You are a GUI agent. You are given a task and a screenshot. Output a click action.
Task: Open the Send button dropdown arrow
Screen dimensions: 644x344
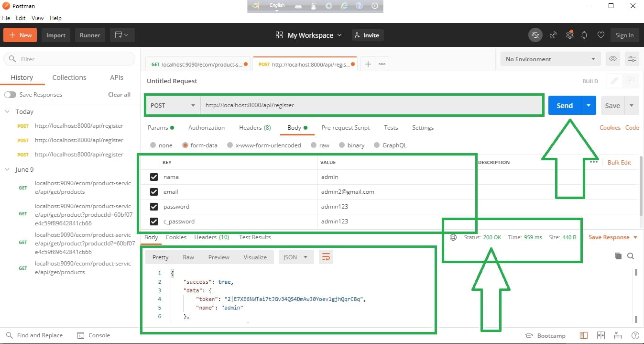[x=589, y=105]
